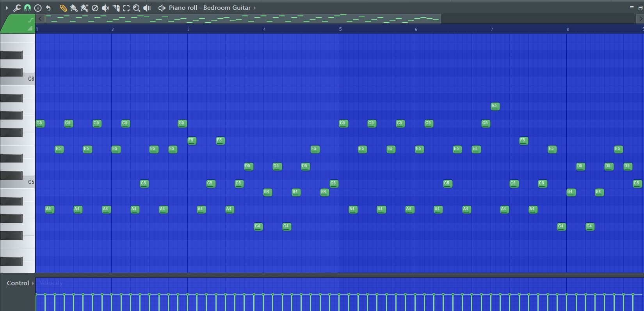Click bar 5 marker in timeline
The image size is (644, 311).
coord(340,29)
